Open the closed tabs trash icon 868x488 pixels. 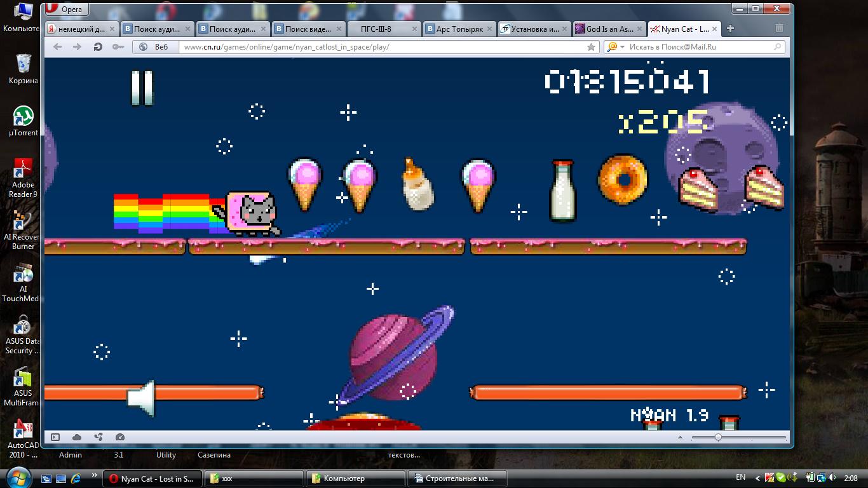click(x=779, y=29)
